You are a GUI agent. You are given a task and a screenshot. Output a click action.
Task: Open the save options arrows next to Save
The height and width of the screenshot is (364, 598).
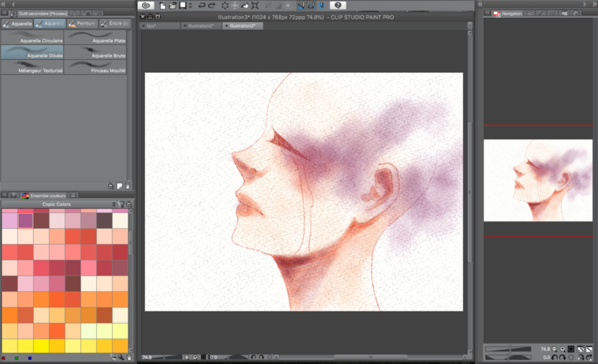tap(190, 5)
